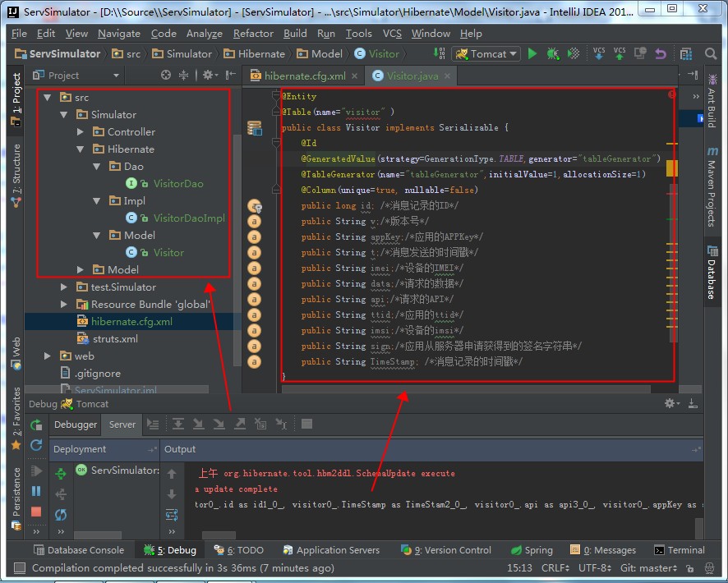This screenshot has height=583, width=728.
Task: Open Project panel gear settings
Action: tap(210, 76)
